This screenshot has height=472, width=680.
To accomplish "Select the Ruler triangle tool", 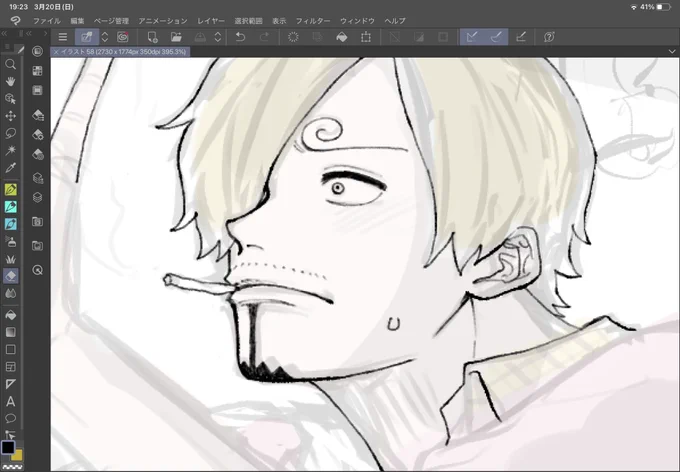I will coord(10,384).
